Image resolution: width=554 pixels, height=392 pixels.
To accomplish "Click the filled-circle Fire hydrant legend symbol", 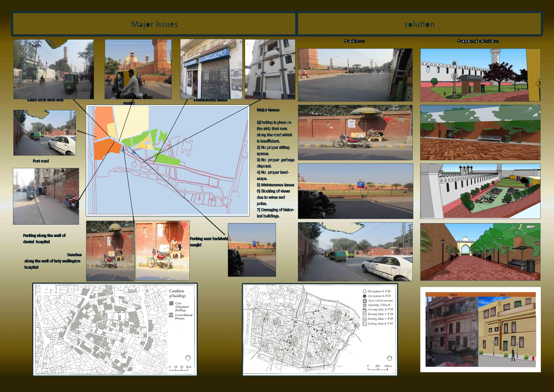I will (365, 296).
